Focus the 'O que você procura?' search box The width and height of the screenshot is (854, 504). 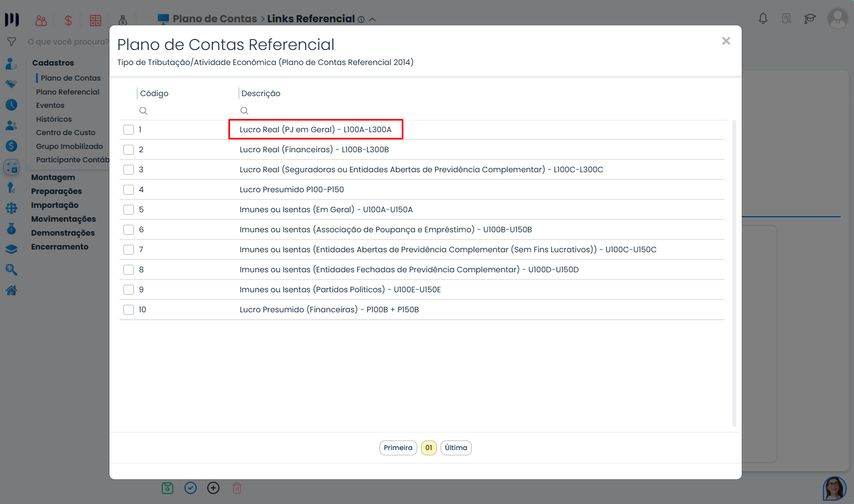pos(68,42)
